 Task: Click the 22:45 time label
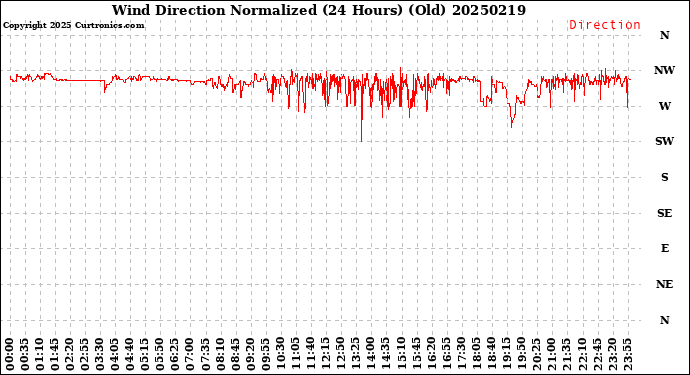(597, 355)
